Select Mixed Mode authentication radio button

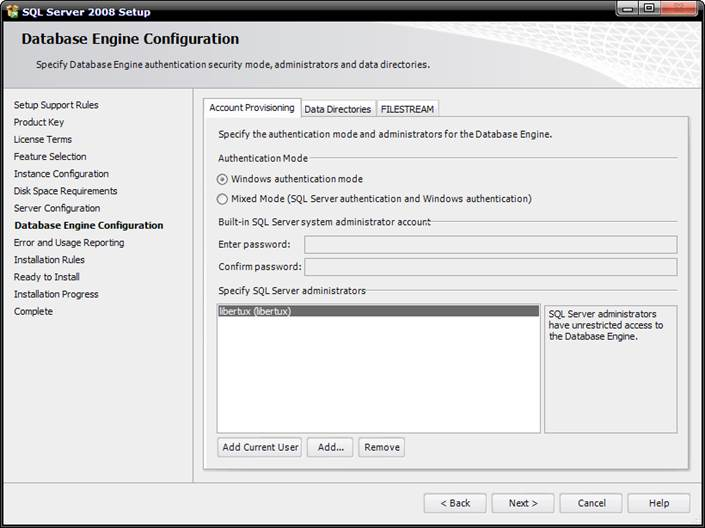pos(222,199)
